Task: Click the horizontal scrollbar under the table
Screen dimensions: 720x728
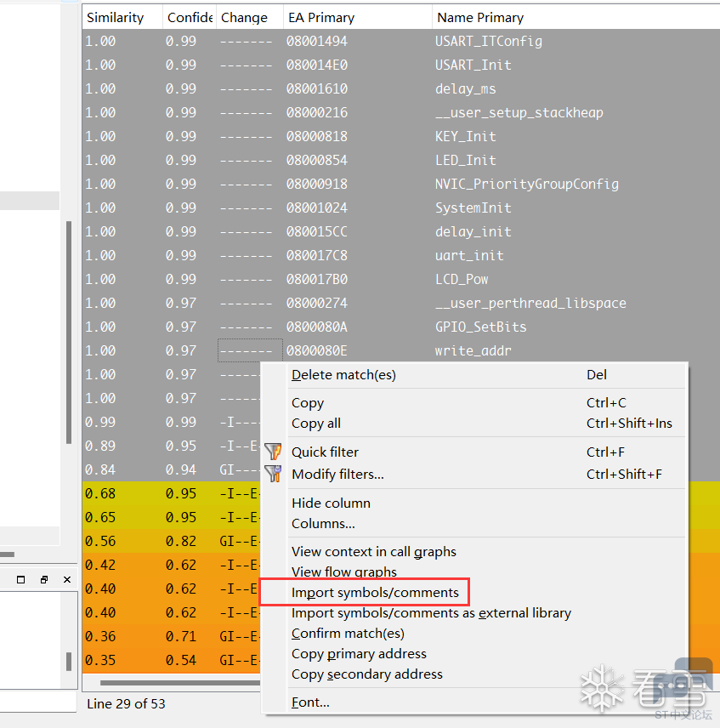Action: tap(180, 682)
